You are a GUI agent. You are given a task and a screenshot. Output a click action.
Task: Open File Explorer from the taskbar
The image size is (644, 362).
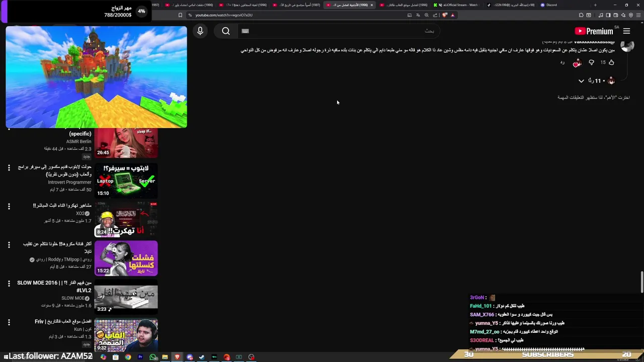(165, 357)
